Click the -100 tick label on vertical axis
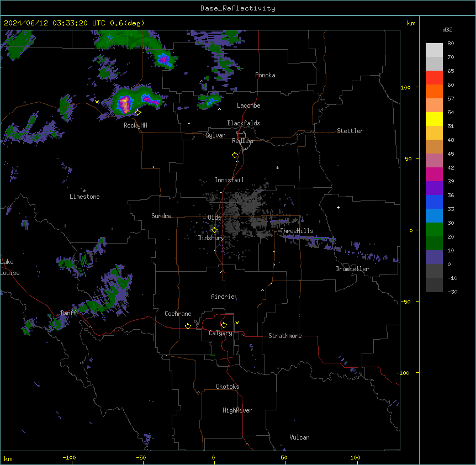Screen dimensions: 476x465 coord(404,373)
